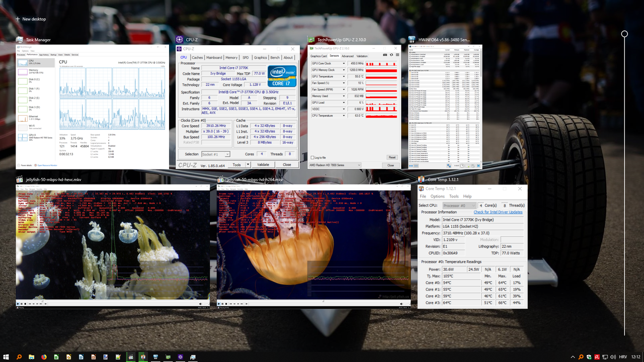The height and width of the screenshot is (362, 644).
Task: Click the frame-step icon in the h264 player
Action: tap(247, 304)
